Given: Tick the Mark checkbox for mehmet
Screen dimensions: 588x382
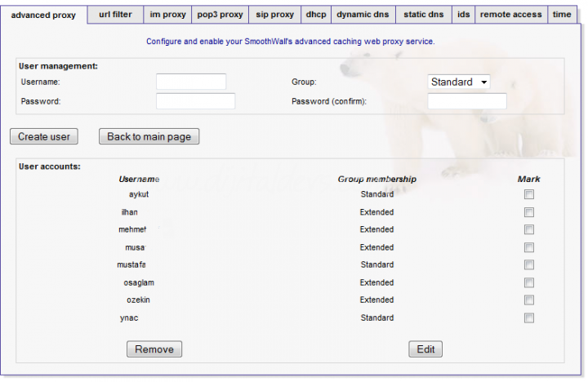Looking at the screenshot, I should pyautogui.click(x=529, y=230).
